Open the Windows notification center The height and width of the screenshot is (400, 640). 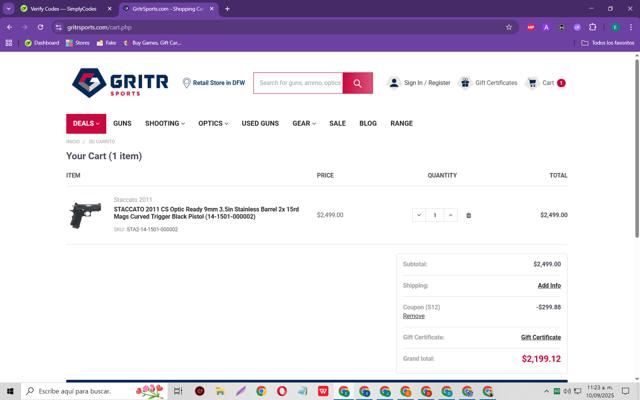[x=625, y=391]
